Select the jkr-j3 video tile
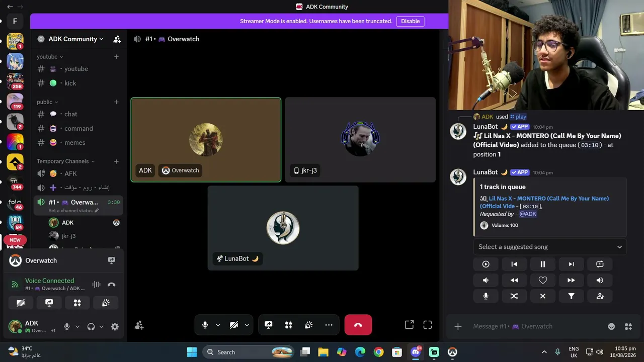The height and width of the screenshot is (362, 644). [360, 139]
